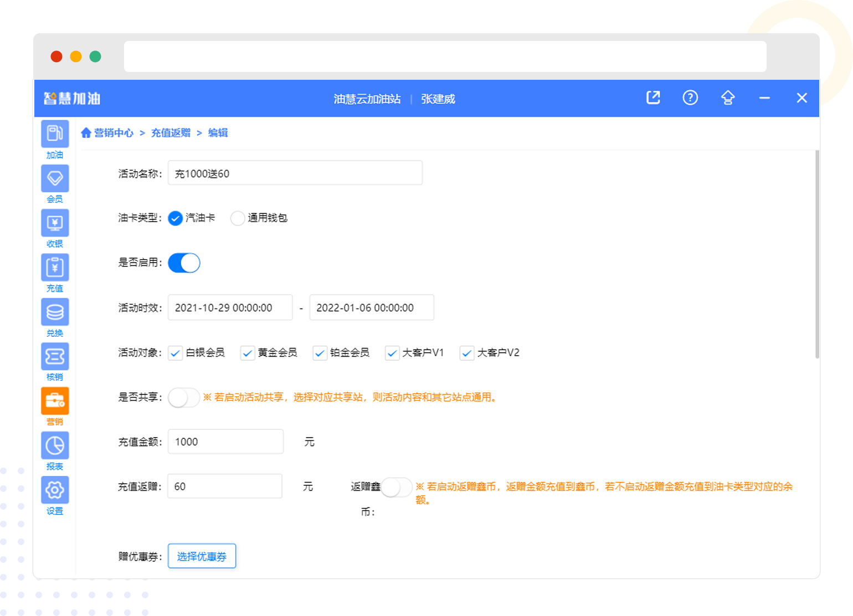Go to 营销中心 breadcrumb
Viewport: 853px width, 616px height.
click(114, 133)
